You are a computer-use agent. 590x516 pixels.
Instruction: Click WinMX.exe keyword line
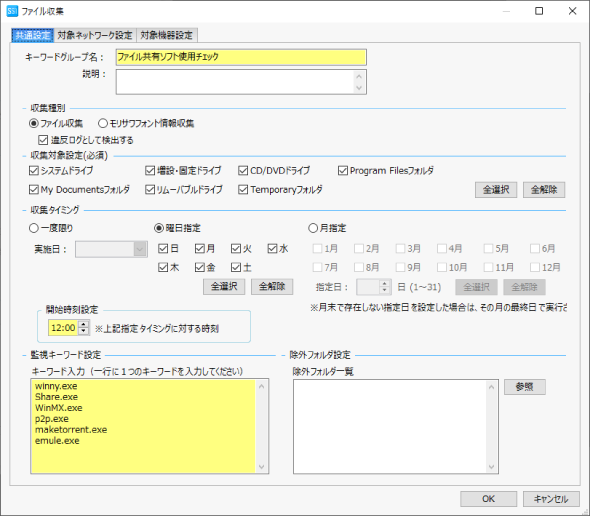coord(59,408)
